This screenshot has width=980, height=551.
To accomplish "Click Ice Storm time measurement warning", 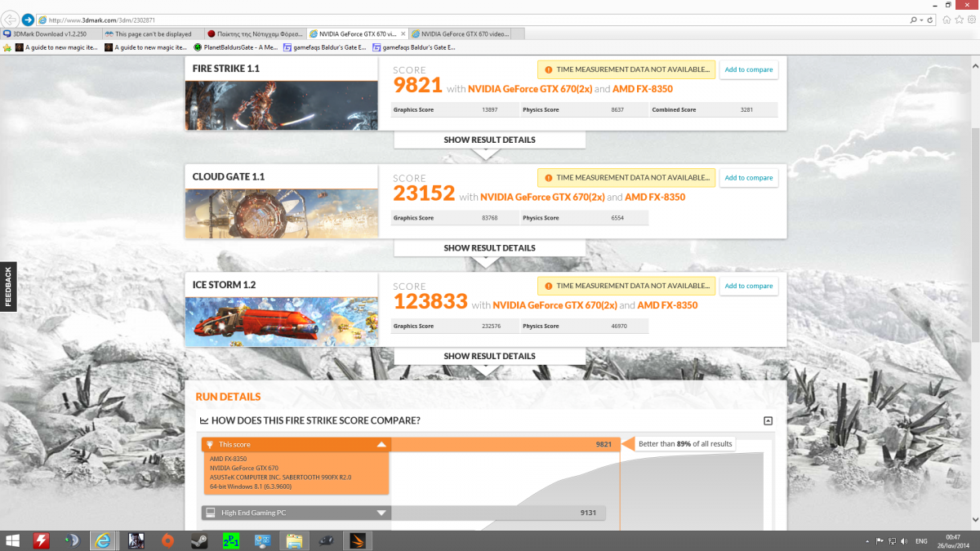I will click(626, 286).
